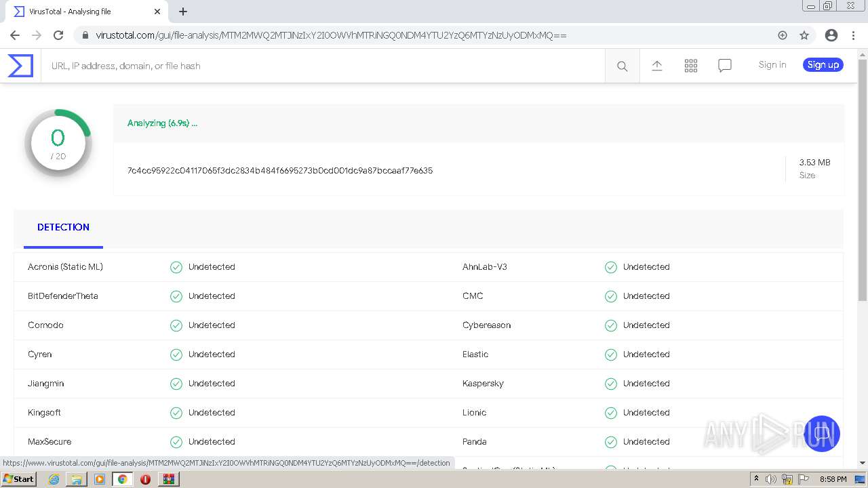The width and height of the screenshot is (868, 488).
Task: Click the Undetected checkmark for MaxSecure
Action: point(176,442)
